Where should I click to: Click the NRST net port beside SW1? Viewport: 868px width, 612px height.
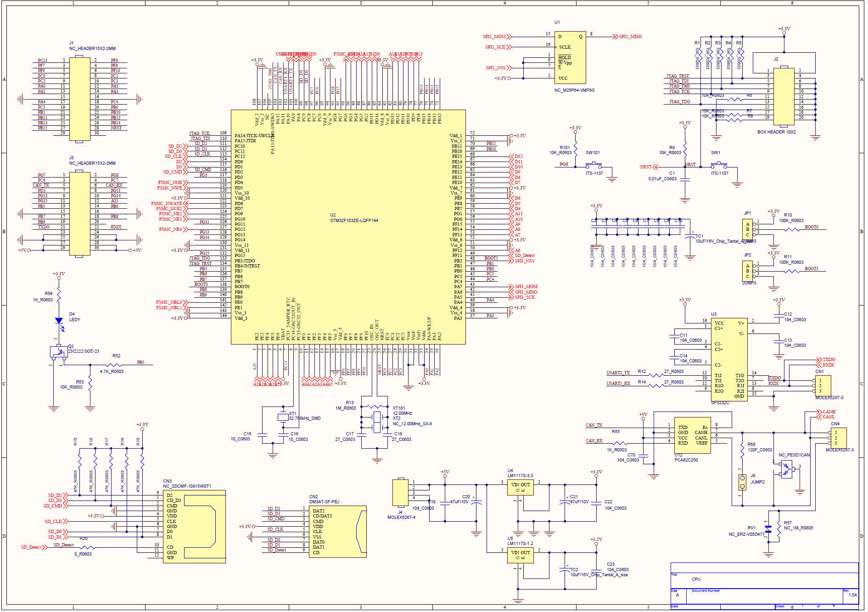click(649, 167)
